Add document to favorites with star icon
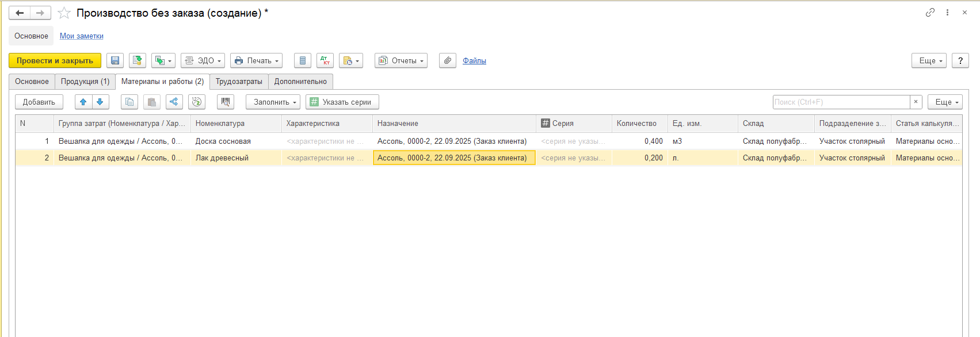This screenshot has height=337, width=980. (x=64, y=13)
